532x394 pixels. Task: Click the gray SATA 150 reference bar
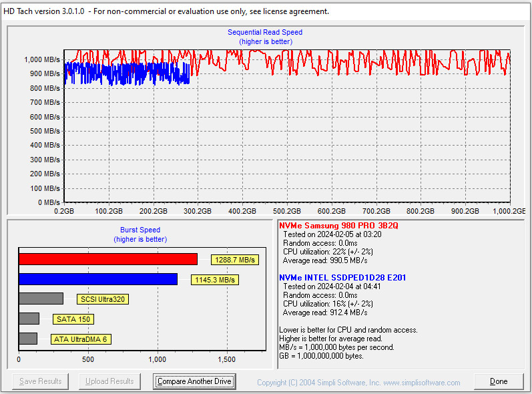(x=29, y=319)
